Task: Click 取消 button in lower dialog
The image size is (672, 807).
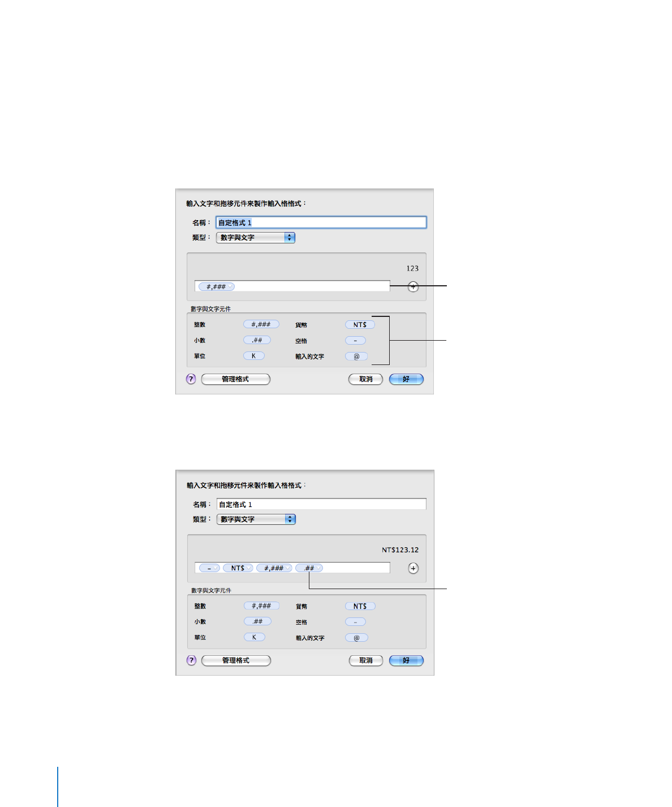Action: point(366,660)
